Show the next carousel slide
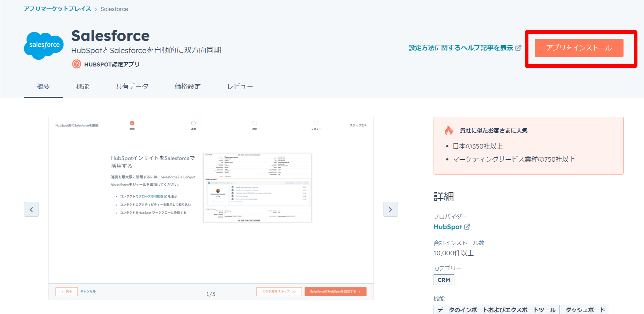This screenshot has width=644, height=314. (x=390, y=209)
